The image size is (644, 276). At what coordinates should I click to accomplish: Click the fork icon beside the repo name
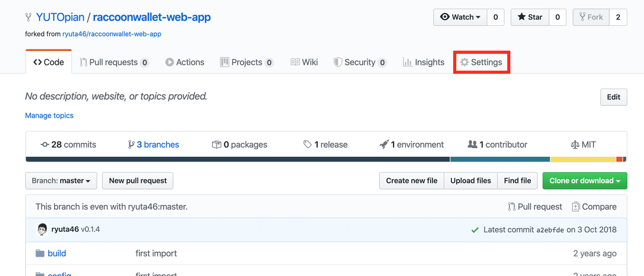[x=28, y=18]
